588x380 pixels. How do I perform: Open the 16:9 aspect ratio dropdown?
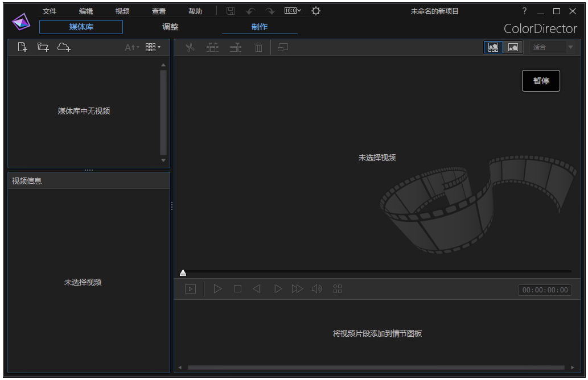click(x=293, y=11)
